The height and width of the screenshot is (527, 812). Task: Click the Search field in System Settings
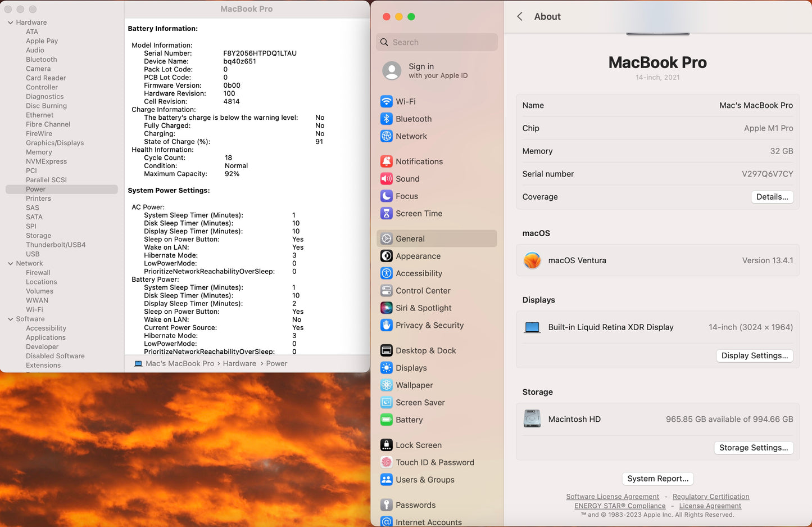437,42
